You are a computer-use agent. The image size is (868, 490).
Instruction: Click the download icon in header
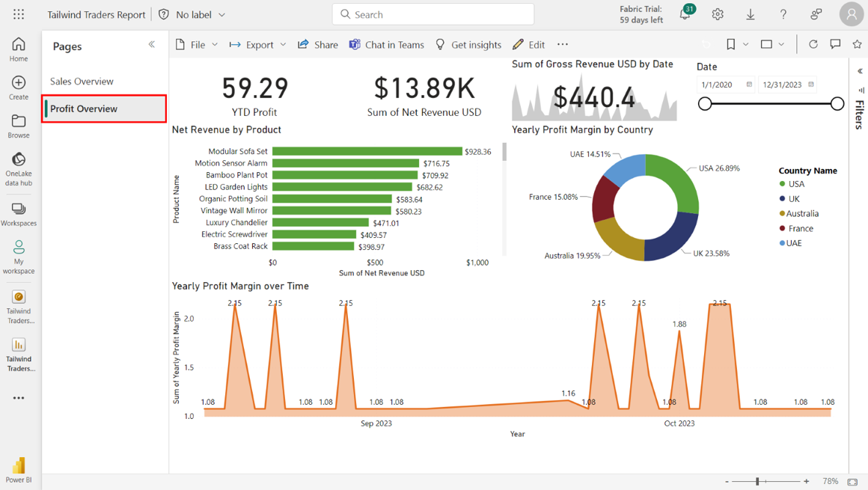[751, 14]
